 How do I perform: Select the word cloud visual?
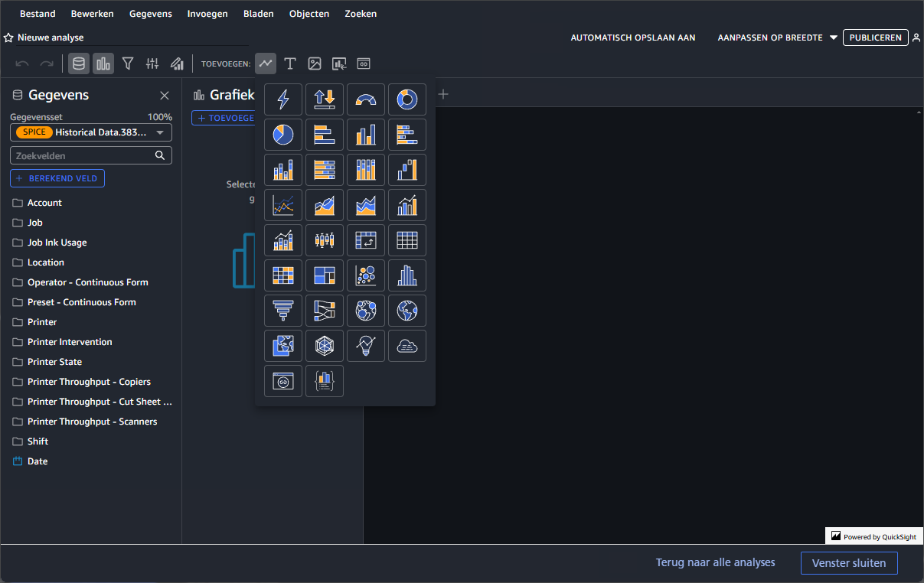(407, 346)
